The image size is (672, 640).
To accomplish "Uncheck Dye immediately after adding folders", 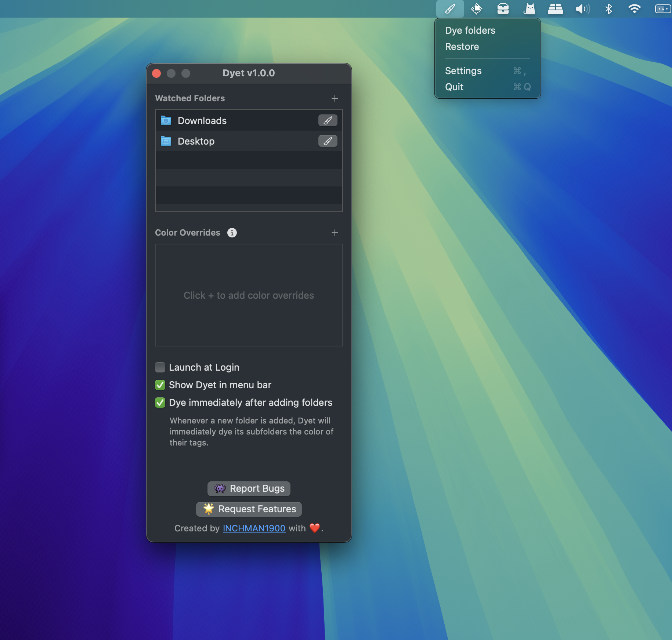I will [x=160, y=403].
